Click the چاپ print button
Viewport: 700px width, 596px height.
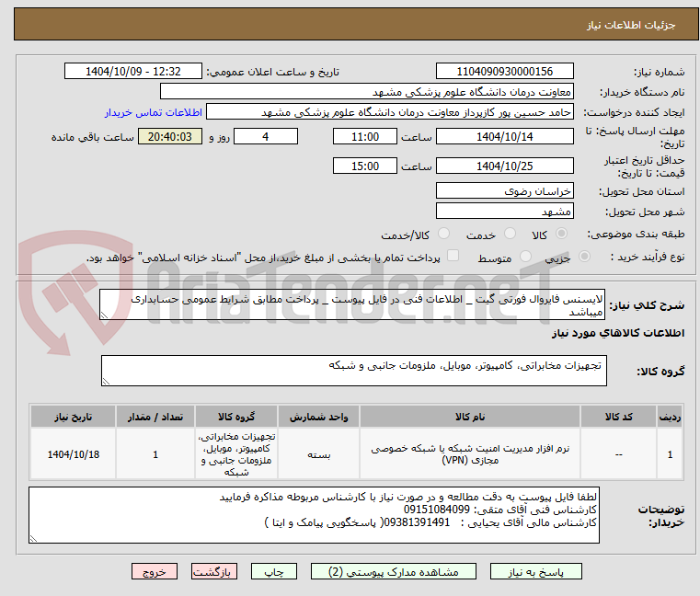(274, 571)
